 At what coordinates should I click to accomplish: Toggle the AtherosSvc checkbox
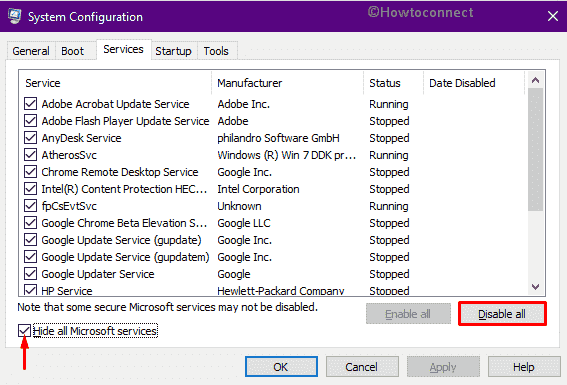tap(30, 155)
